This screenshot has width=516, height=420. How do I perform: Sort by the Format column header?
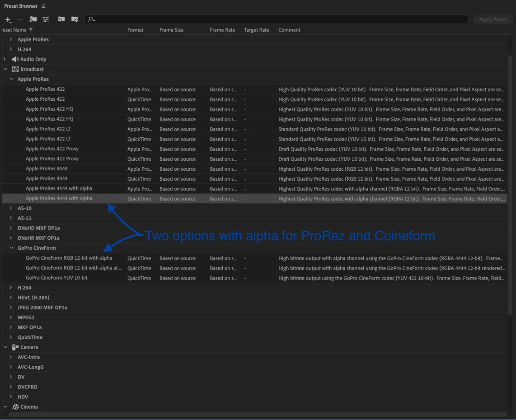coord(135,30)
